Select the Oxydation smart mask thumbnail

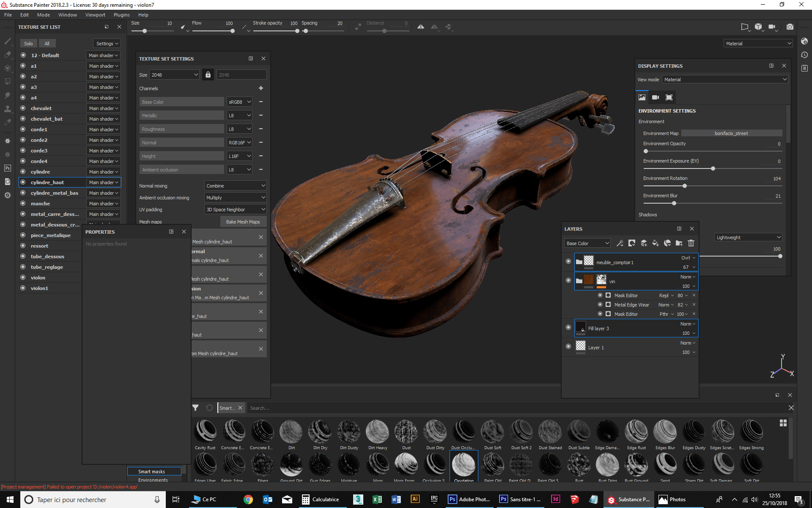[x=464, y=466]
